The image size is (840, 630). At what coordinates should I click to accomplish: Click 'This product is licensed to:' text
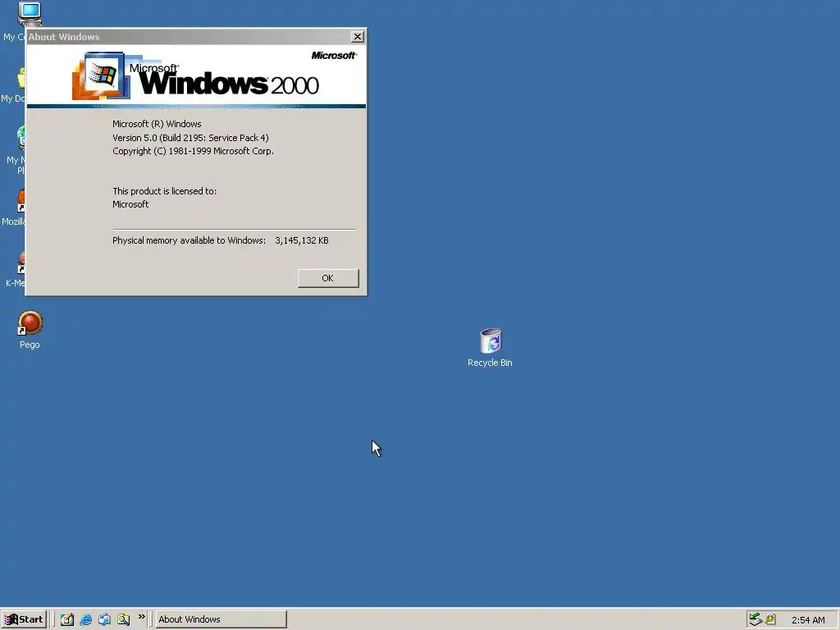(x=164, y=191)
